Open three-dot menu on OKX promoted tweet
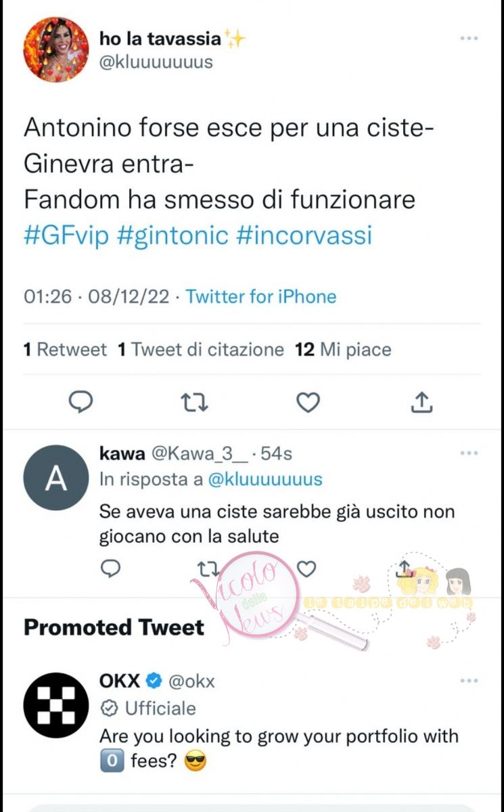The height and width of the screenshot is (812, 504). (x=469, y=680)
